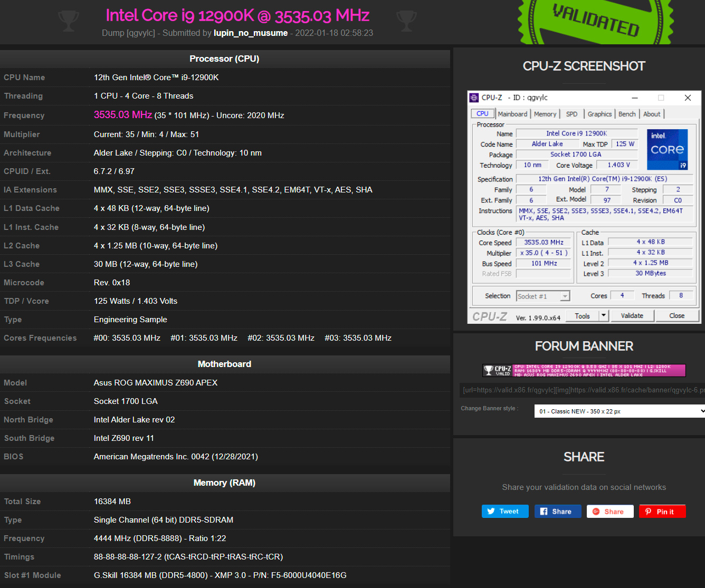705x588 pixels.
Task: Switch to the Memory tab in CPU-Z
Action: [x=545, y=114]
